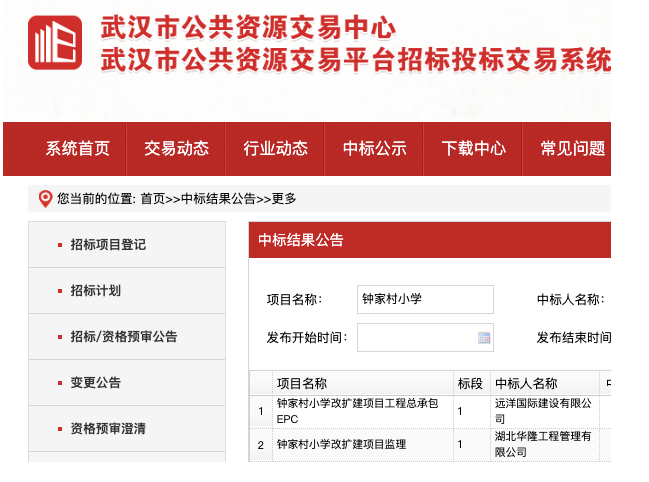Open 系统首页 in navigation bar
649x482 pixels.
(78, 149)
